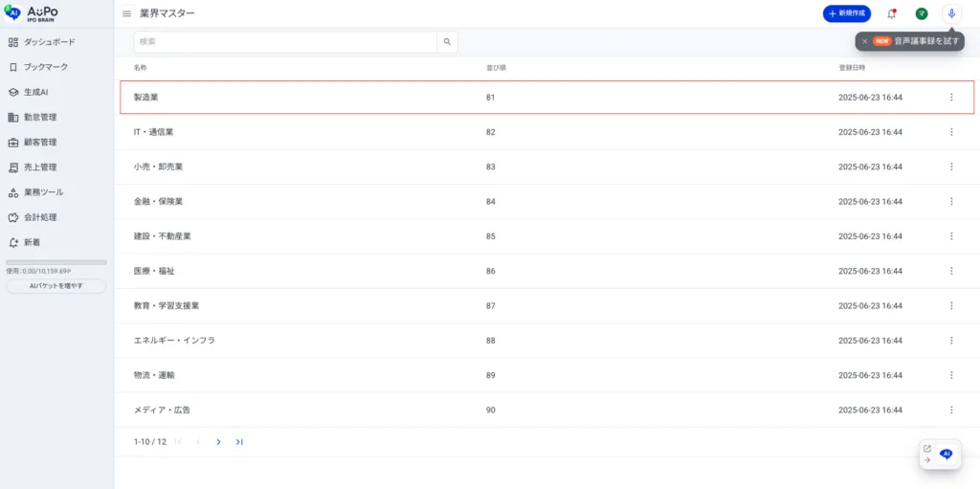This screenshot has width=980, height=489.
Task: Click the AI packet usage progress bar
Action: pyautogui.click(x=56, y=262)
